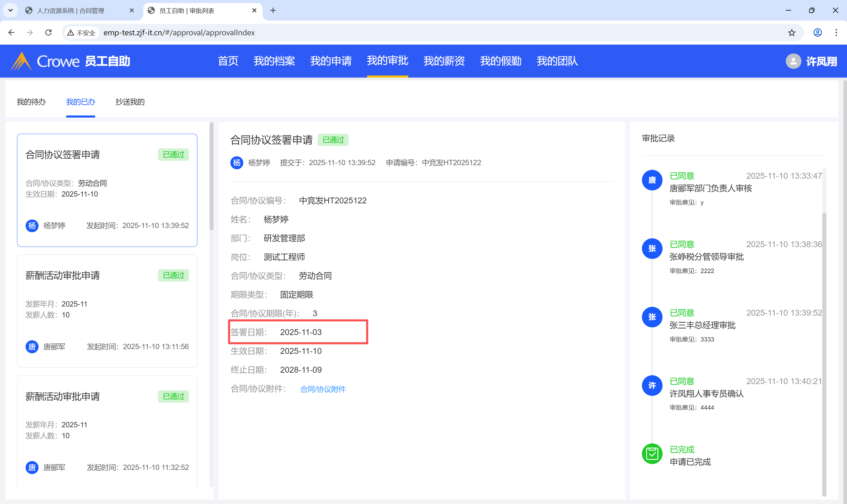This screenshot has height=504, width=847.
Task: Select the 薪酬活动审批申请 card from 13:11:56
Action: tap(107, 311)
